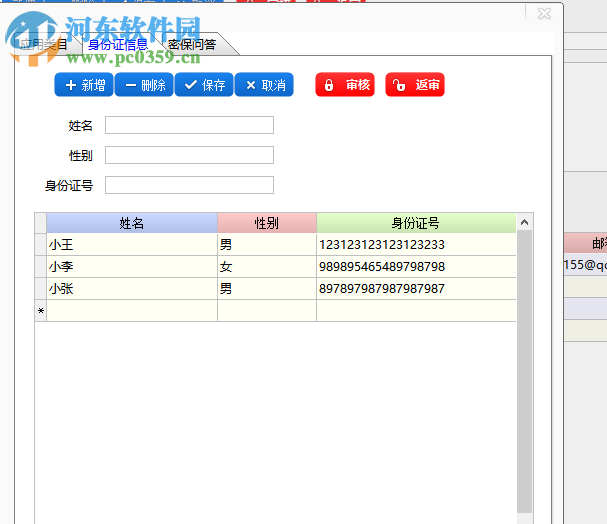Select the name cell 小李
The height and width of the screenshot is (524, 607).
pos(132,266)
